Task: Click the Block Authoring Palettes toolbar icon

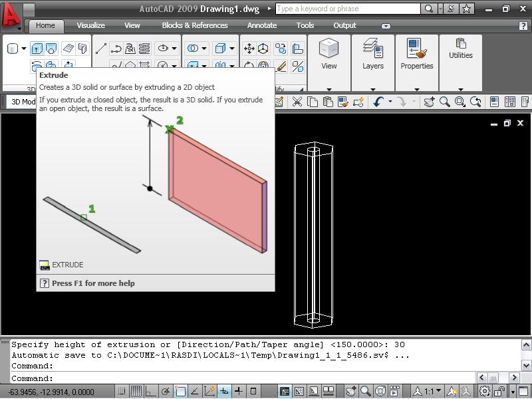Action: click(x=358, y=102)
